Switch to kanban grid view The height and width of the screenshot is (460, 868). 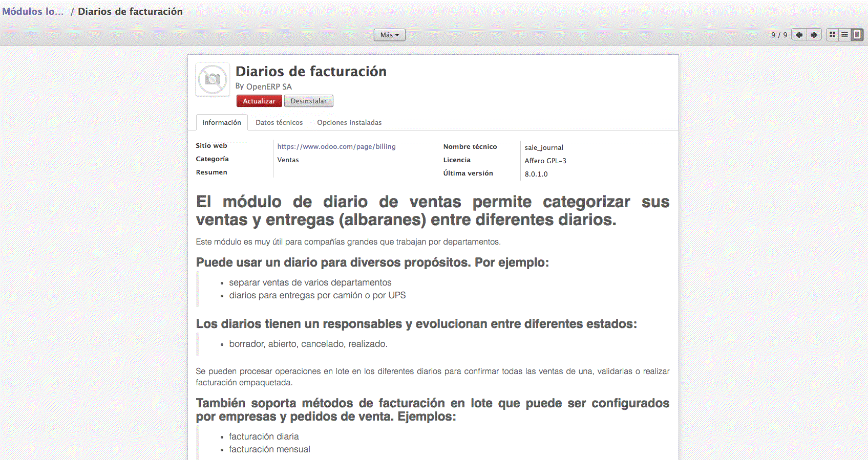pos(832,35)
